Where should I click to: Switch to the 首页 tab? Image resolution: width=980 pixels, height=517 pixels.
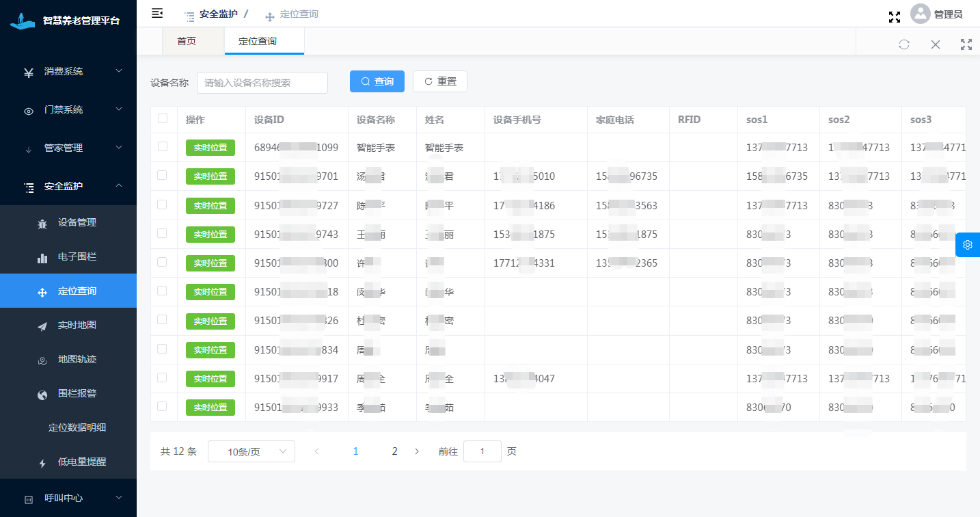[x=187, y=42]
